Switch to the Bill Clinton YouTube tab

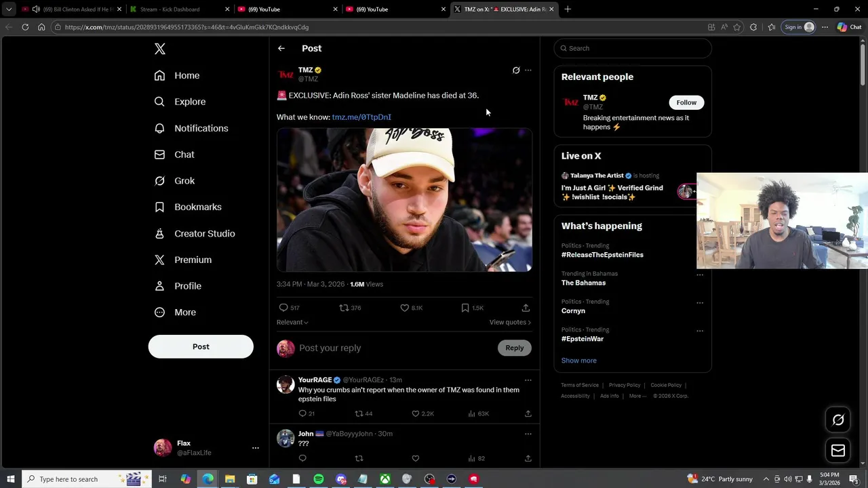click(x=71, y=9)
